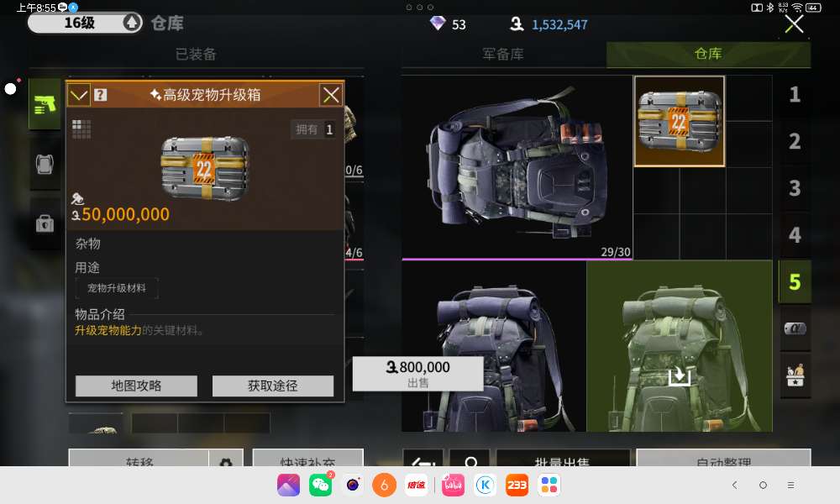Click the 获取途径 button

[x=273, y=386]
